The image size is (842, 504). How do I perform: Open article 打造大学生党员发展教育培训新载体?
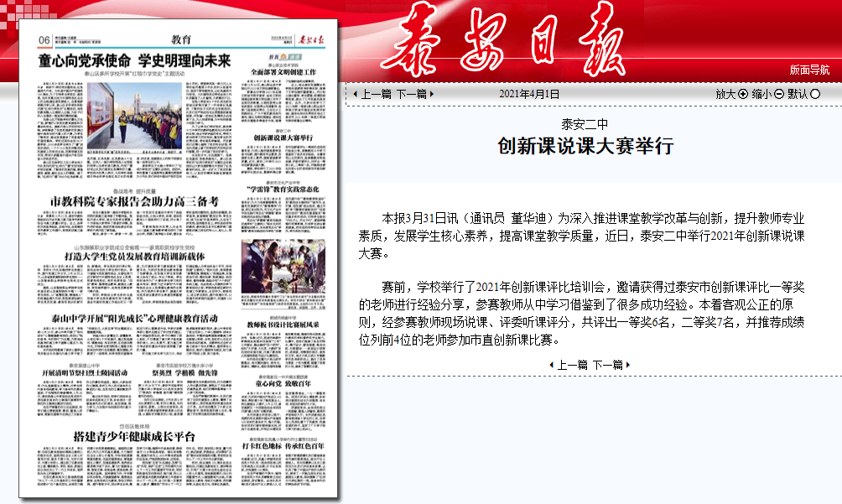pyautogui.click(x=132, y=255)
